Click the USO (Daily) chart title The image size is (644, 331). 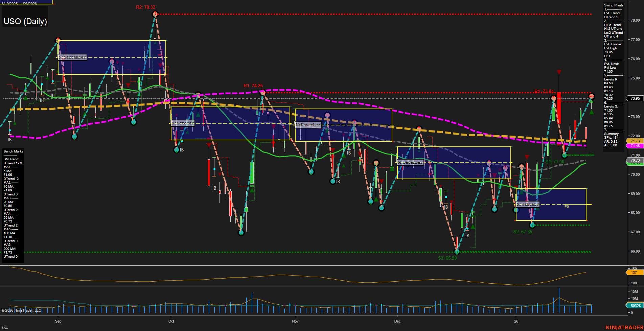point(25,21)
